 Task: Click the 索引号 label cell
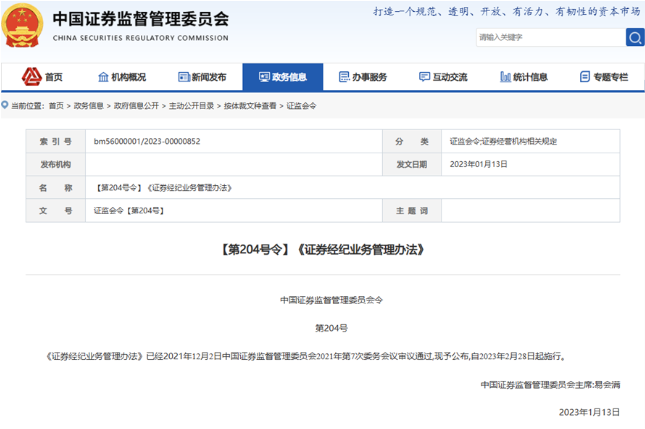point(56,141)
